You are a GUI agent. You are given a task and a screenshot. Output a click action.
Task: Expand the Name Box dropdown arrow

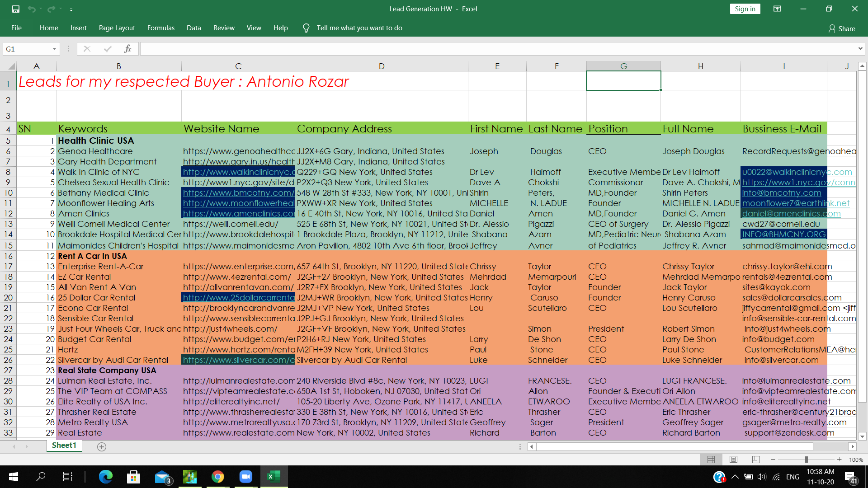tap(54, 49)
